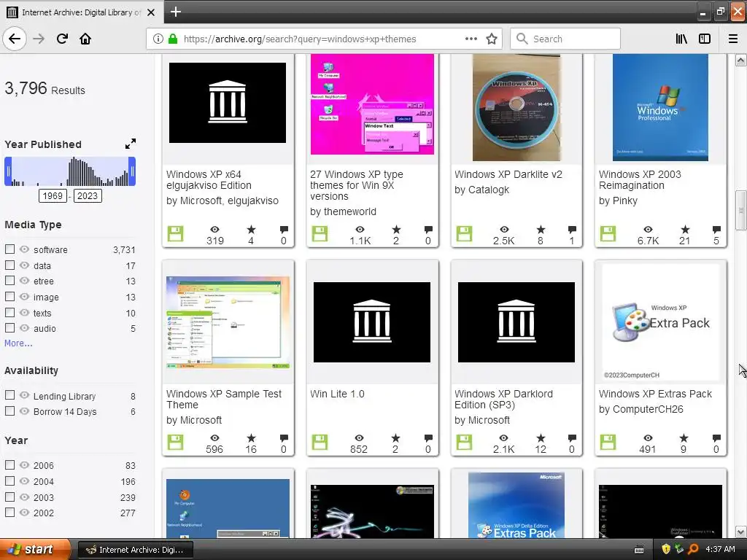Toggle the eye icon next to software
Image resolution: width=747 pixels, height=560 pixels.
click(x=24, y=249)
